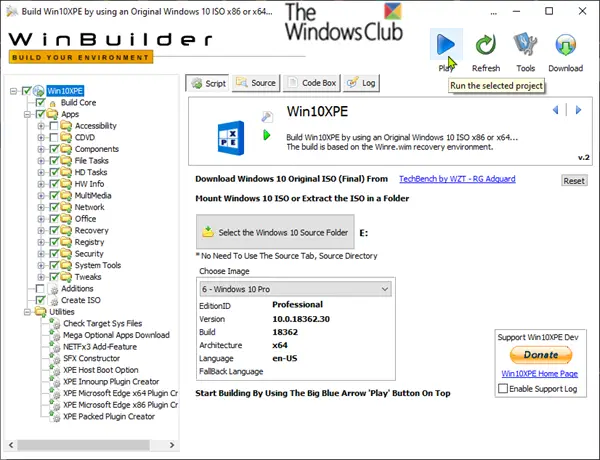The width and height of the screenshot is (600, 460).
Task: Uncheck the Network checkbox
Action: [x=54, y=207]
